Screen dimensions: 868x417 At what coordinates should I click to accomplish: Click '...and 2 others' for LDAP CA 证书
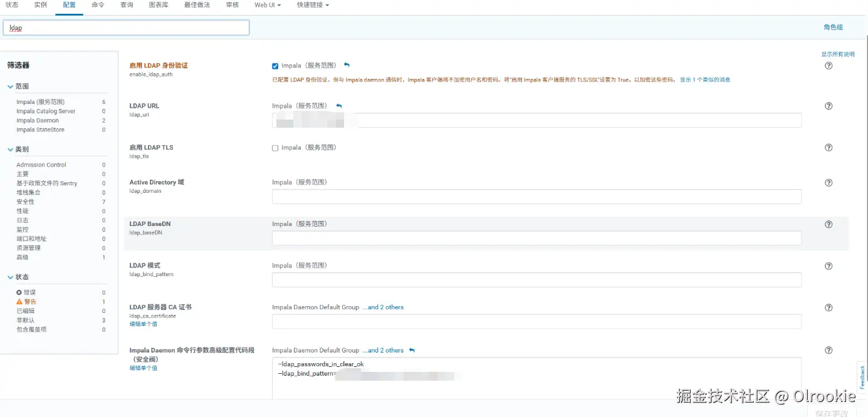point(383,307)
